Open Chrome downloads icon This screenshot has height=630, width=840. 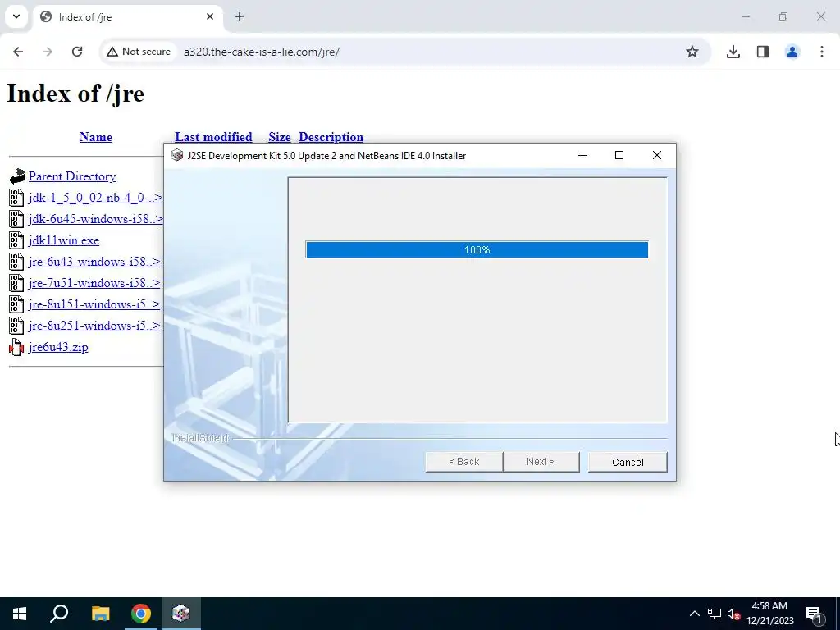(x=733, y=52)
